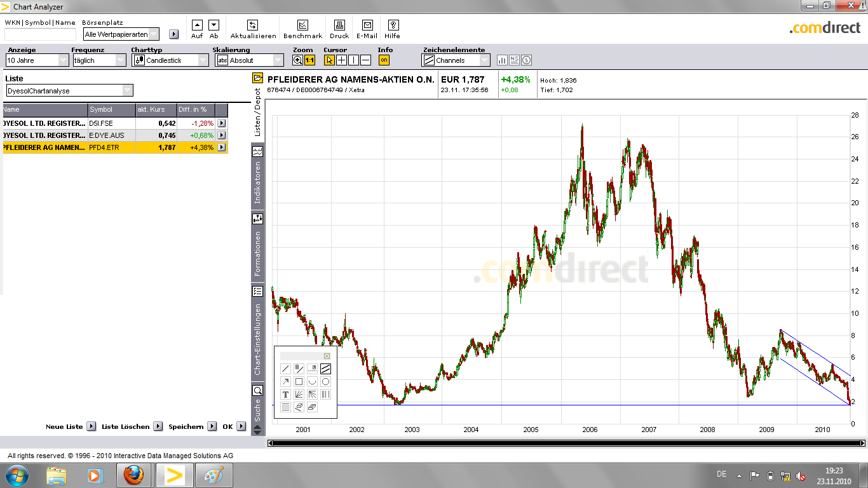Switch to the Indikatoren side tab
The image size is (868, 488).
[x=258, y=182]
